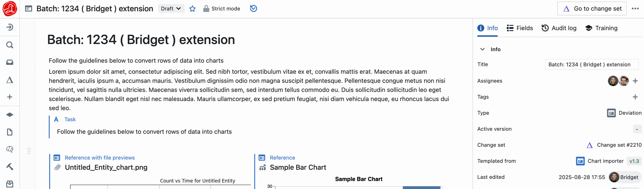This screenshot has width=644, height=189.
Task: Star this document as favorite
Action: (x=192, y=9)
